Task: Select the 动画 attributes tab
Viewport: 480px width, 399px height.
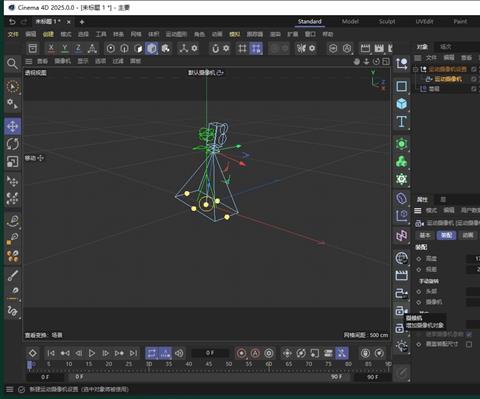Action: tap(468, 235)
